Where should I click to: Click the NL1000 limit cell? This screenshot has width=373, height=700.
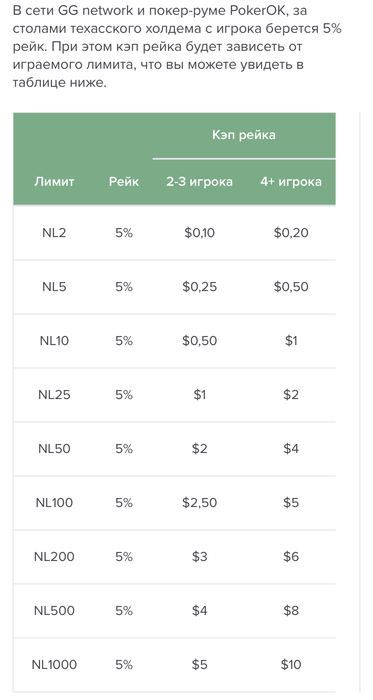pyautogui.click(x=54, y=665)
